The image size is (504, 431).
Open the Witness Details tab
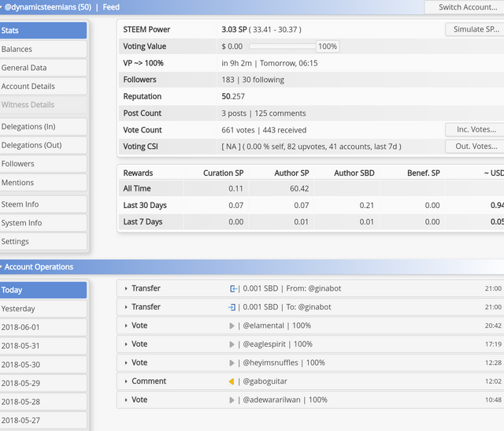[43, 105]
